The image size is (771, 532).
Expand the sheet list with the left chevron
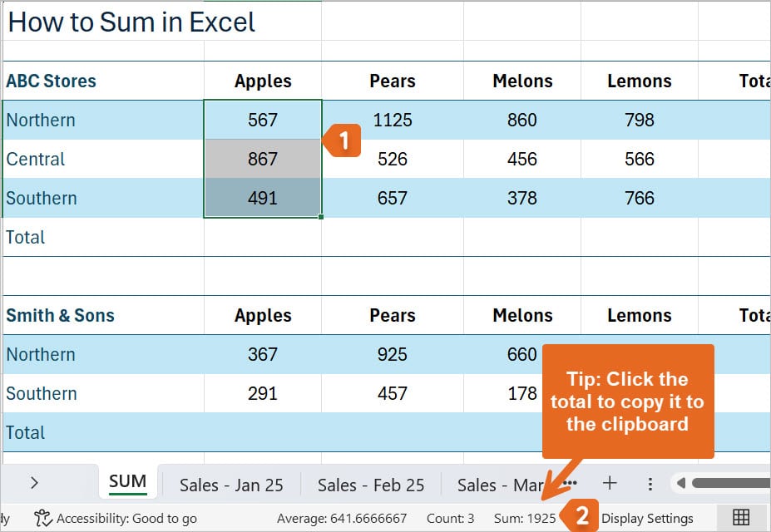point(34,483)
